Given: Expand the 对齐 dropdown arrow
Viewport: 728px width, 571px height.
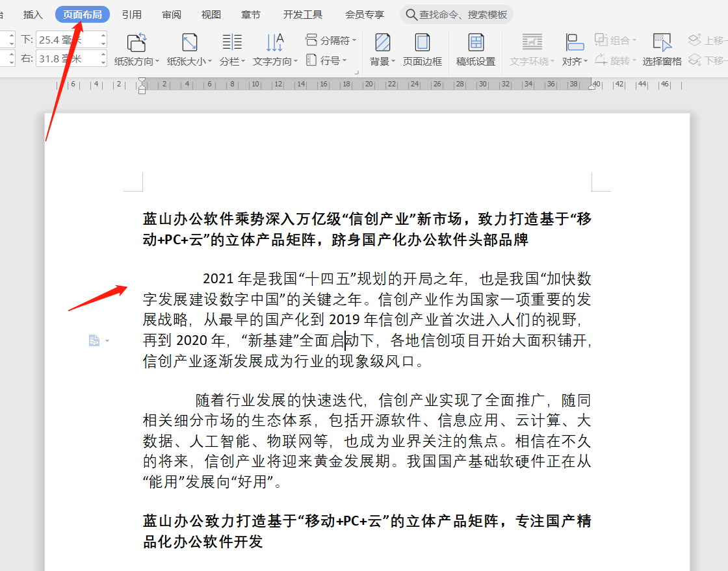Looking at the screenshot, I should (x=586, y=61).
